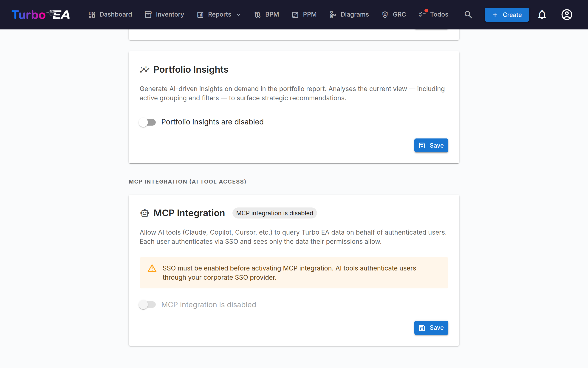Click the PPM icon
Image resolution: width=588 pixels, height=368 pixels.
click(x=295, y=14)
